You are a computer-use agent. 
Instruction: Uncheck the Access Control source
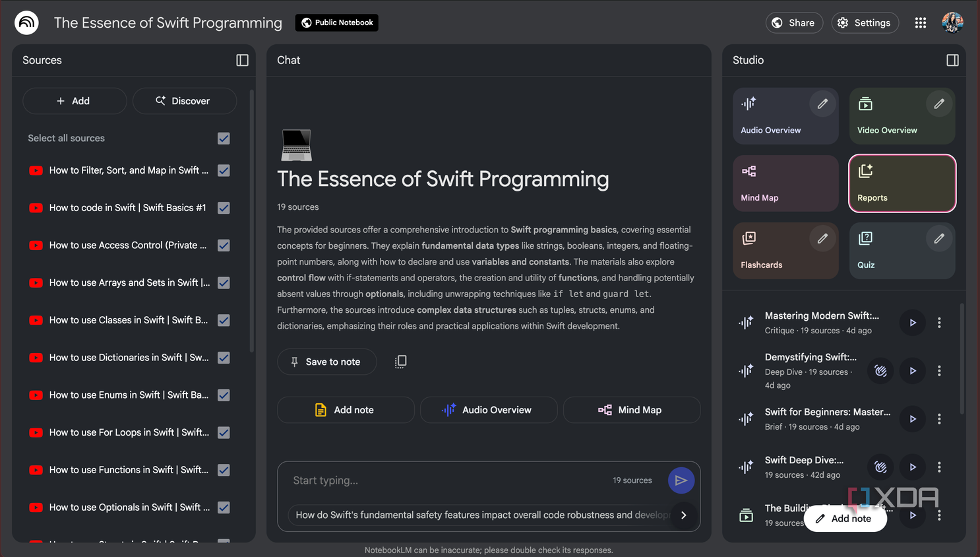coord(224,246)
